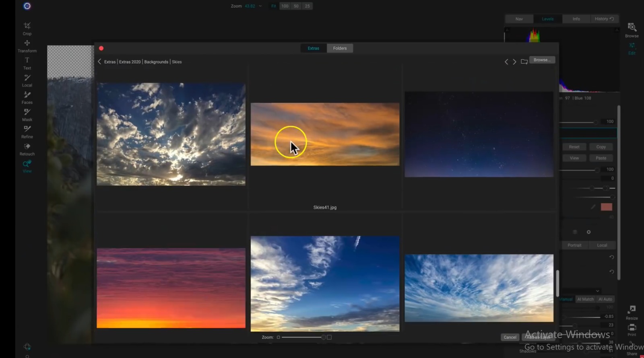
Task: Click the eyedropper color picker icon
Action: [593, 207]
